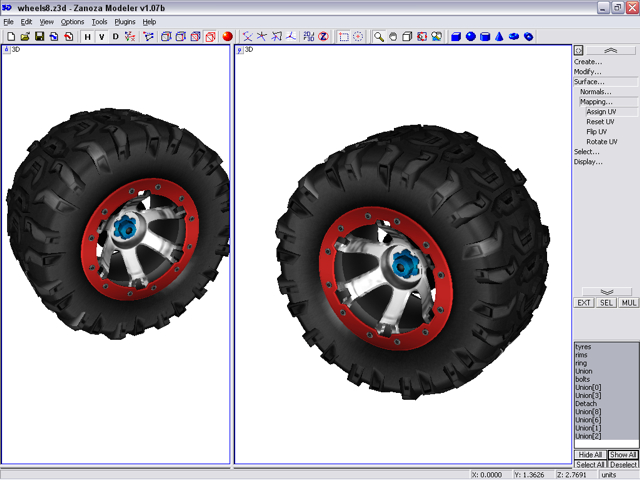The width and height of the screenshot is (640, 480).
Task: Select the magnifier zoom tool
Action: (x=379, y=37)
